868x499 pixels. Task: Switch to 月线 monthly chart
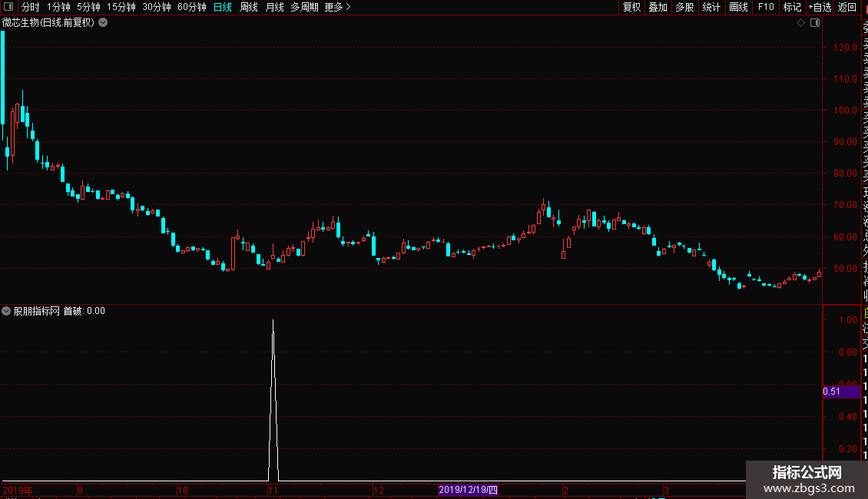[x=274, y=7]
